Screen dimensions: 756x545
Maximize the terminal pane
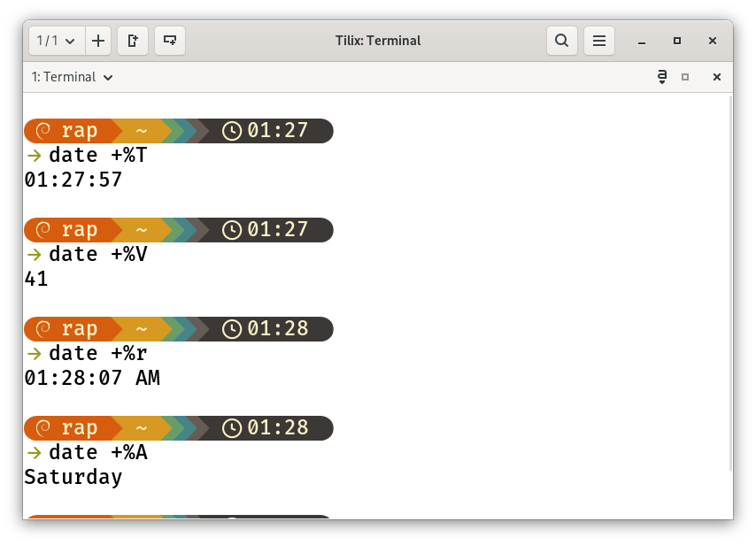click(685, 77)
